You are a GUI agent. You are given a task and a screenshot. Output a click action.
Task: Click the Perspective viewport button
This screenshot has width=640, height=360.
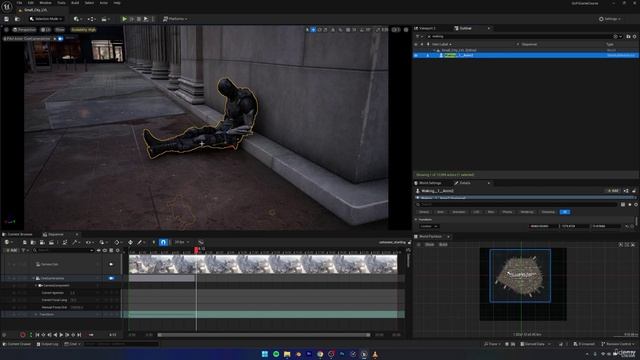click(x=24, y=30)
